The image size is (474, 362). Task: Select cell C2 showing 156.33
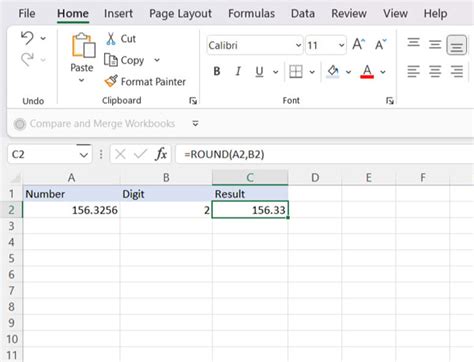[250, 210]
